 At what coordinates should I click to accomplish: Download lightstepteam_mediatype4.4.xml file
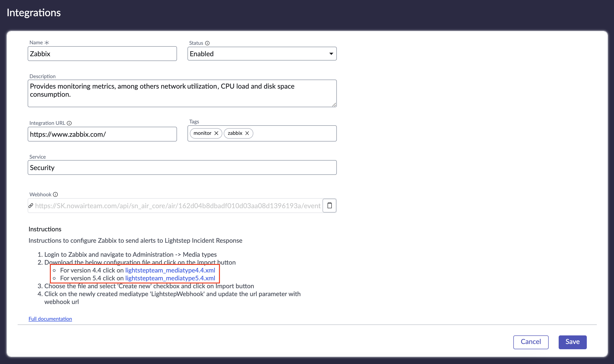tap(170, 270)
